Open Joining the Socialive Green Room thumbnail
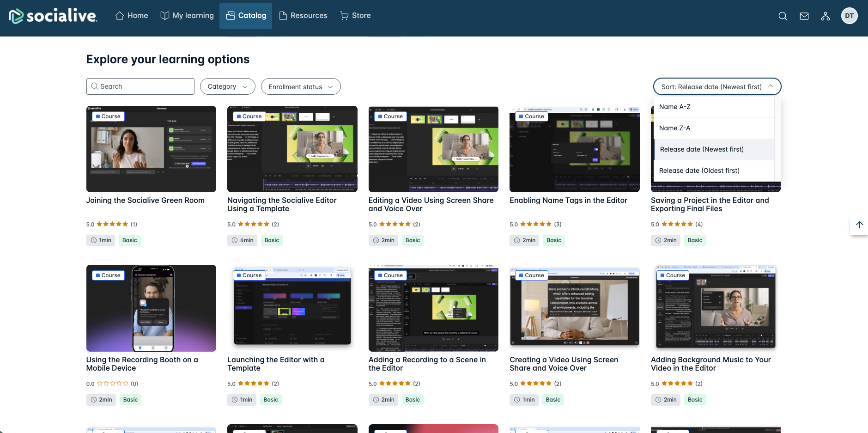Image resolution: width=868 pixels, height=433 pixels. point(151,149)
